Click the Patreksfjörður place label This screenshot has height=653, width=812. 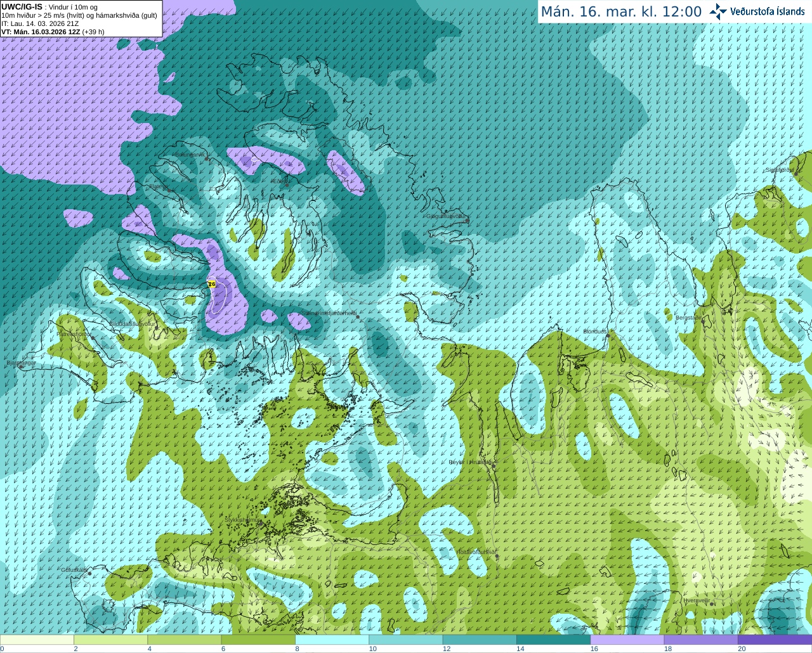74,333
